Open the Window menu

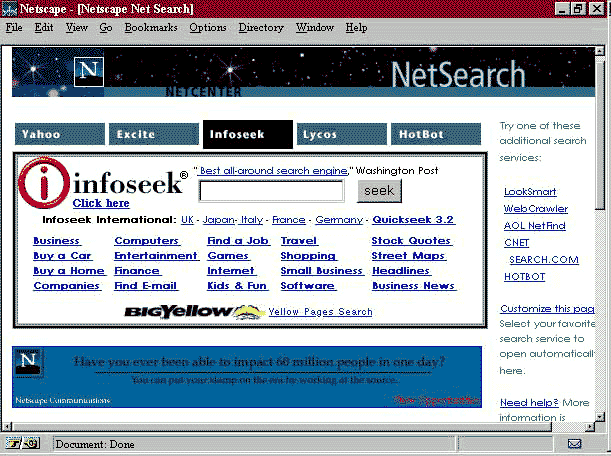pyautogui.click(x=314, y=28)
